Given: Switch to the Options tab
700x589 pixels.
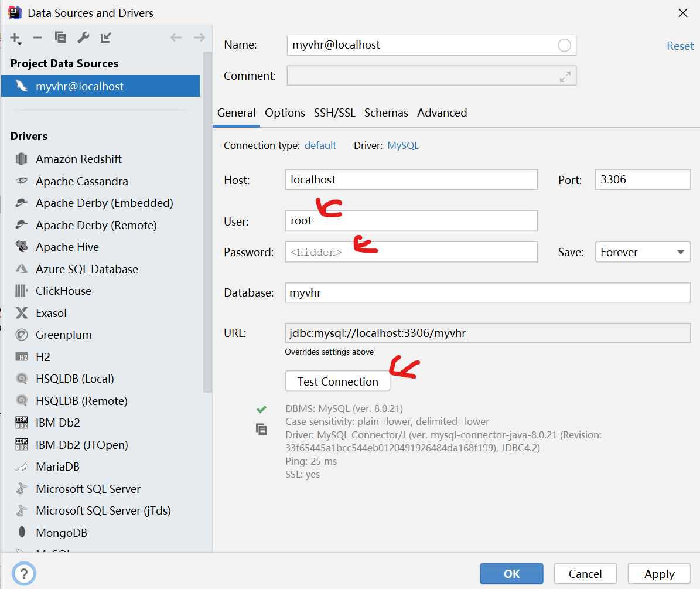Looking at the screenshot, I should point(285,113).
